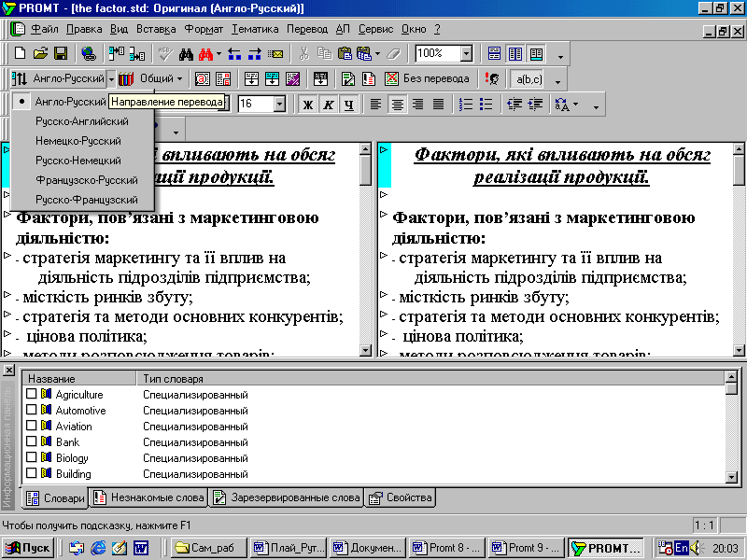This screenshot has width=747, height=560.
Task: Open the zoom 100% dropdown
Action: (466, 54)
